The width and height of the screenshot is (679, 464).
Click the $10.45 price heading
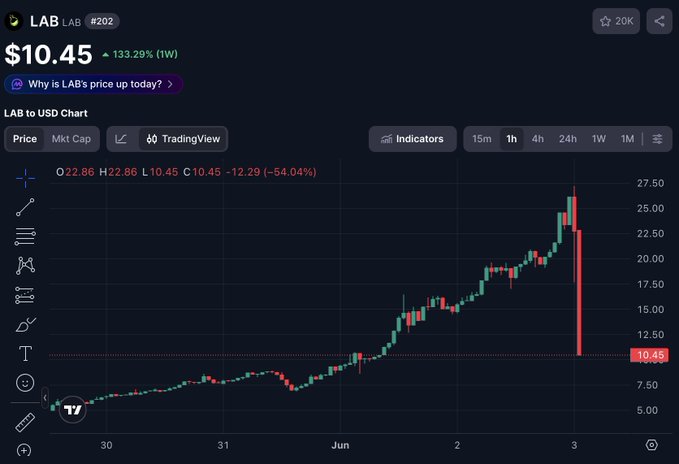pos(48,55)
